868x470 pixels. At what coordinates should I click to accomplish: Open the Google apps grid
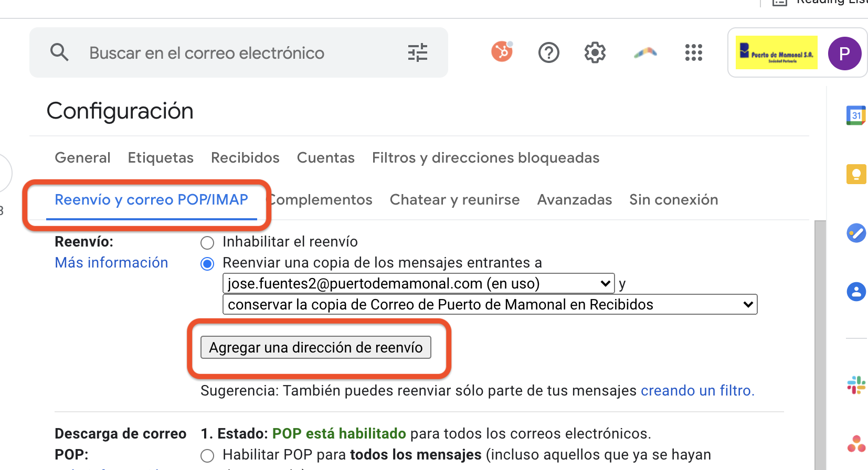pos(694,52)
